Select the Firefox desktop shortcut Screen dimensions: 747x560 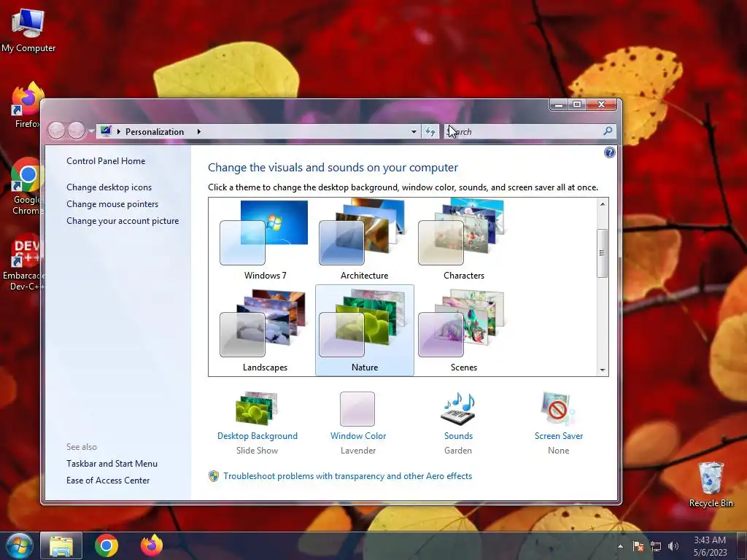pos(27,106)
